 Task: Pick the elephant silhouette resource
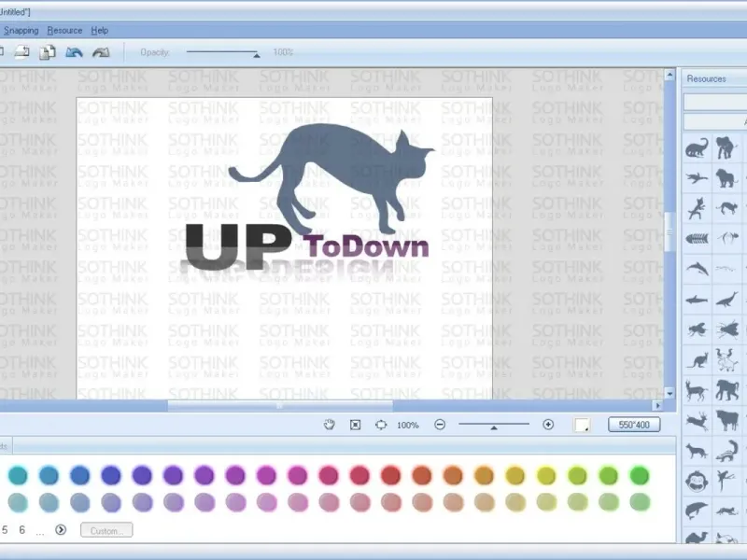[726, 147]
